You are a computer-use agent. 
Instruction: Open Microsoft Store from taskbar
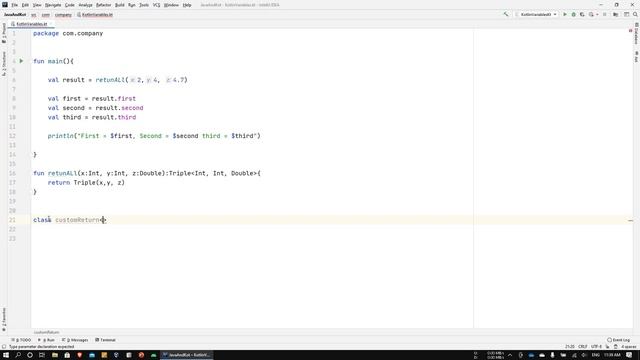click(x=67, y=355)
